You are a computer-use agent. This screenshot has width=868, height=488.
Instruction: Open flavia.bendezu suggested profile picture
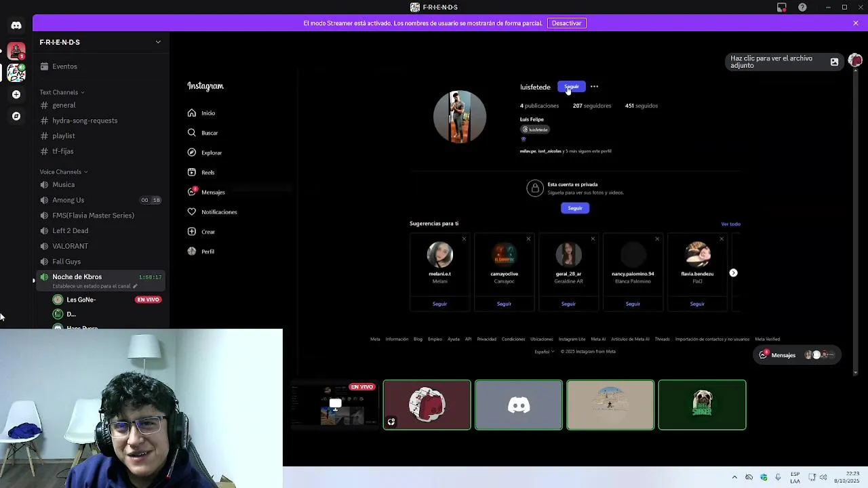697,255
